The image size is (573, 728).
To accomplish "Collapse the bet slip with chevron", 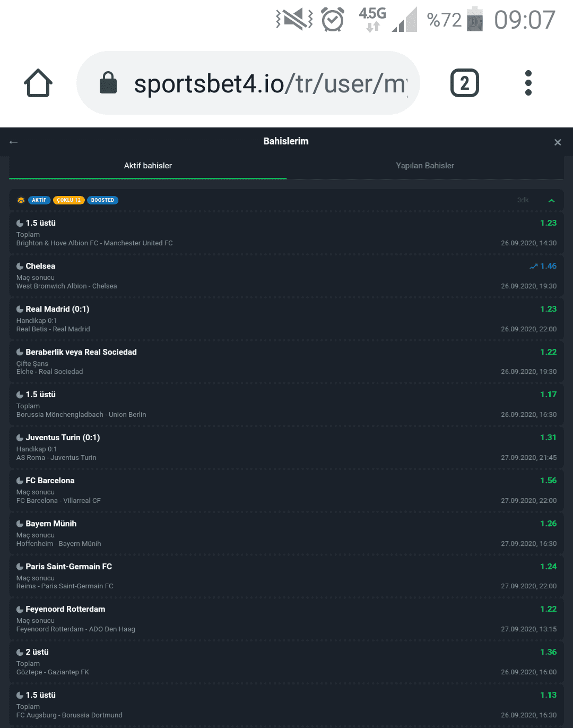I will click(x=551, y=201).
